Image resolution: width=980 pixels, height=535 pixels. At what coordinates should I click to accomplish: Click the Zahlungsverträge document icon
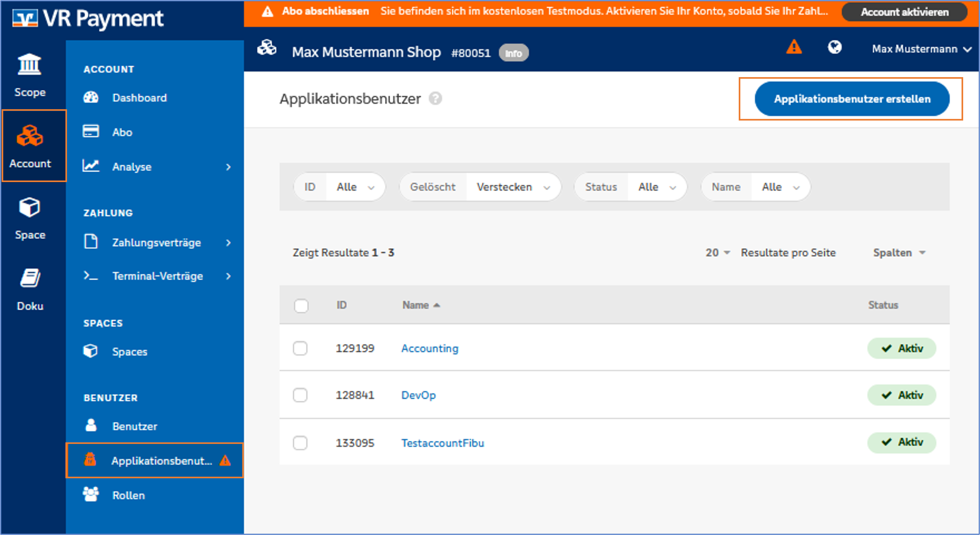(x=91, y=241)
